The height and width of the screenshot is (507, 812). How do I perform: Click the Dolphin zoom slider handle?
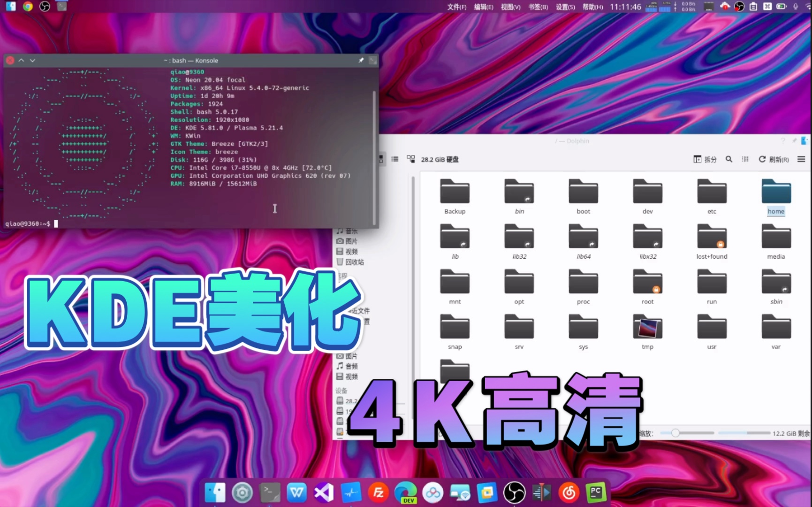[x=675, y=433]
